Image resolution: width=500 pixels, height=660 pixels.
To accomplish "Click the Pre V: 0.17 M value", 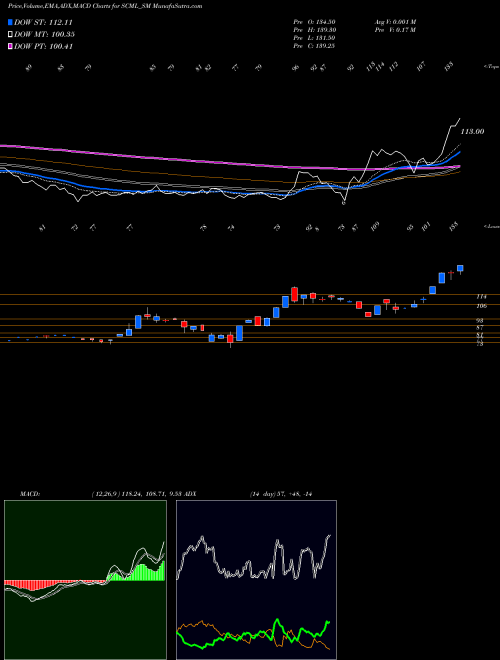I will coord(395,30).
